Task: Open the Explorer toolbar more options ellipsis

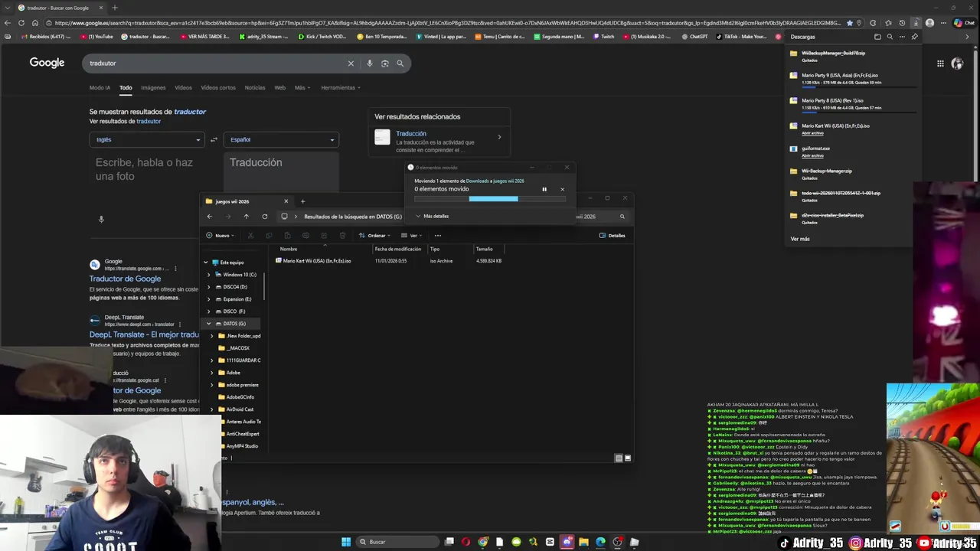Action: point(438,236)
